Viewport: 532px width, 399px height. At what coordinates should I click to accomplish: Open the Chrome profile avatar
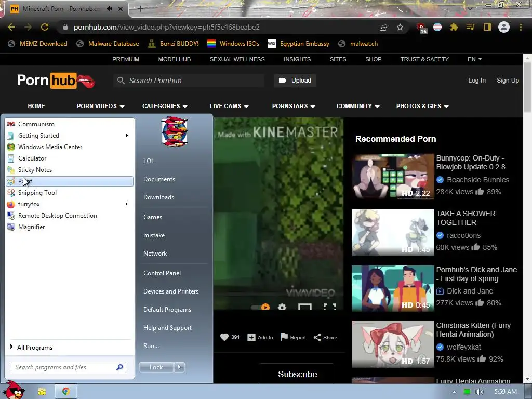(504, 27)
